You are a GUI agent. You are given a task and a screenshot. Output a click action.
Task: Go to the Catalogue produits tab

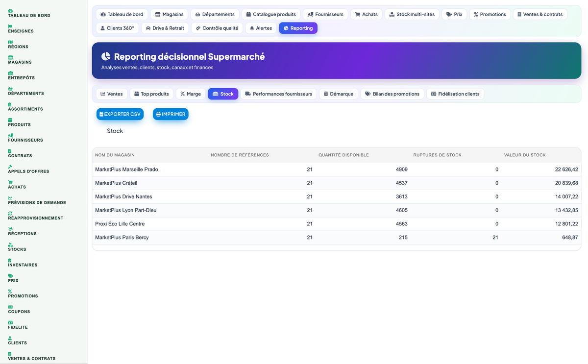pos(271,14)
